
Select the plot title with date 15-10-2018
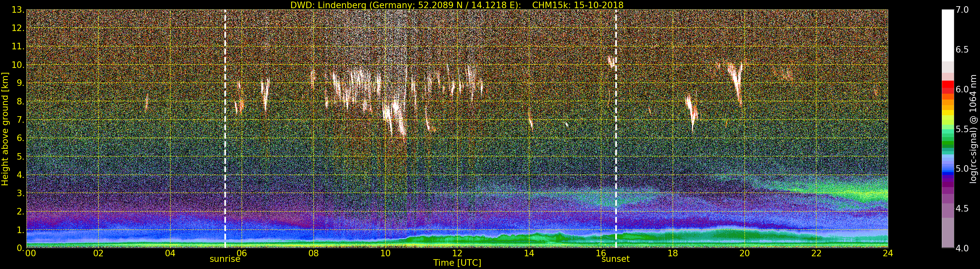457,5
